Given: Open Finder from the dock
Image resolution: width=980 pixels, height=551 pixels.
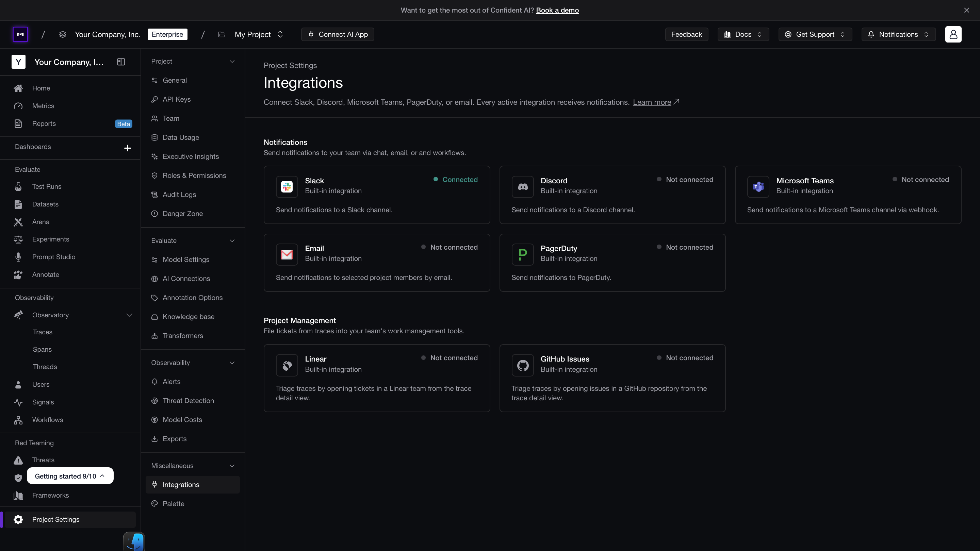Looking at the screenshot, I should coord(134,541).
